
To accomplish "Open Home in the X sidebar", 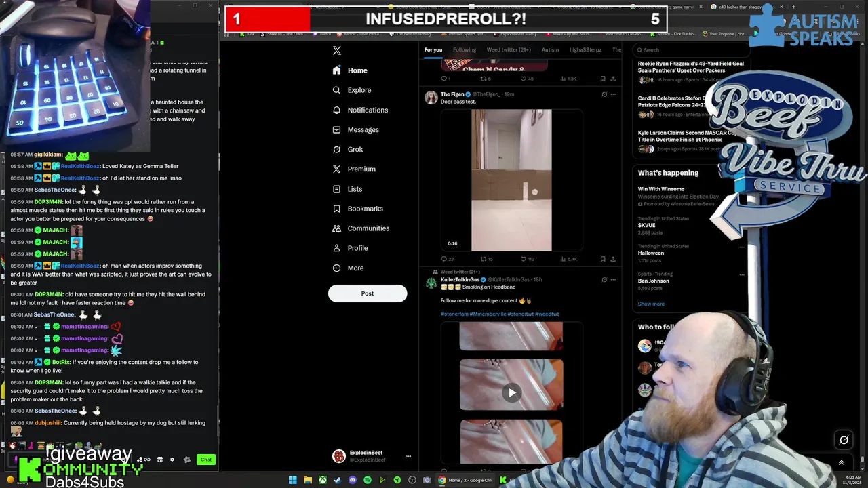I will click(x=350, y=70).
